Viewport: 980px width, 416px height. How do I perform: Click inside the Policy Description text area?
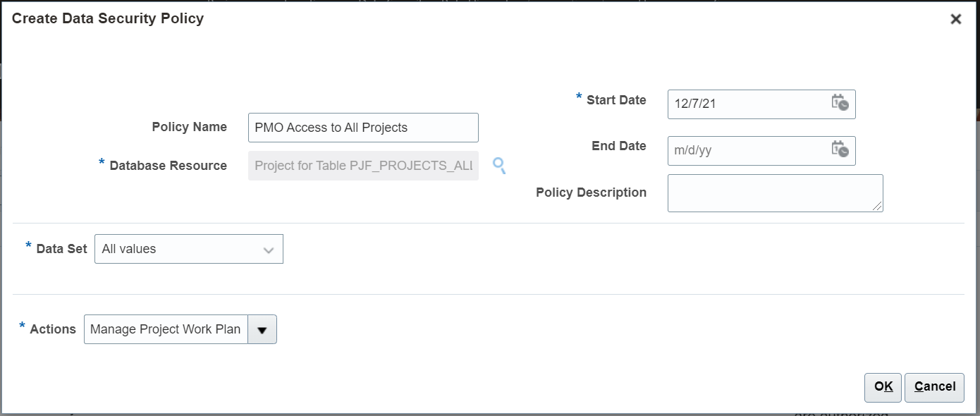click(775, 193)
